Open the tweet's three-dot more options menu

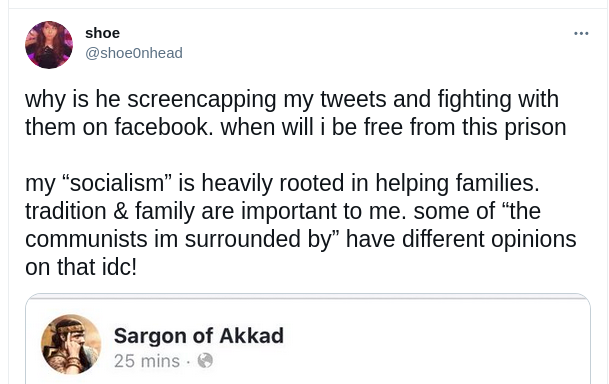[x=581, y=34]
